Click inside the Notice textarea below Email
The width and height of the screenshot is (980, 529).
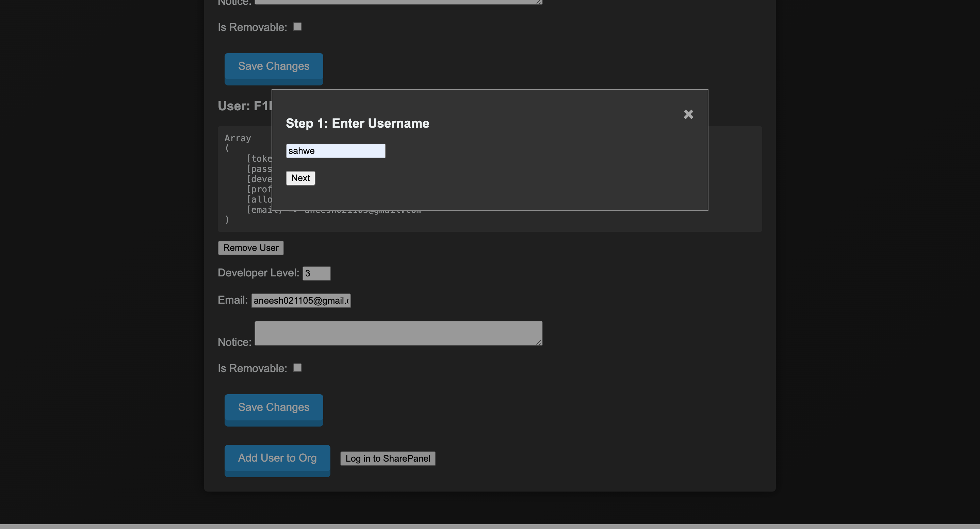click(x=397, y=333)
